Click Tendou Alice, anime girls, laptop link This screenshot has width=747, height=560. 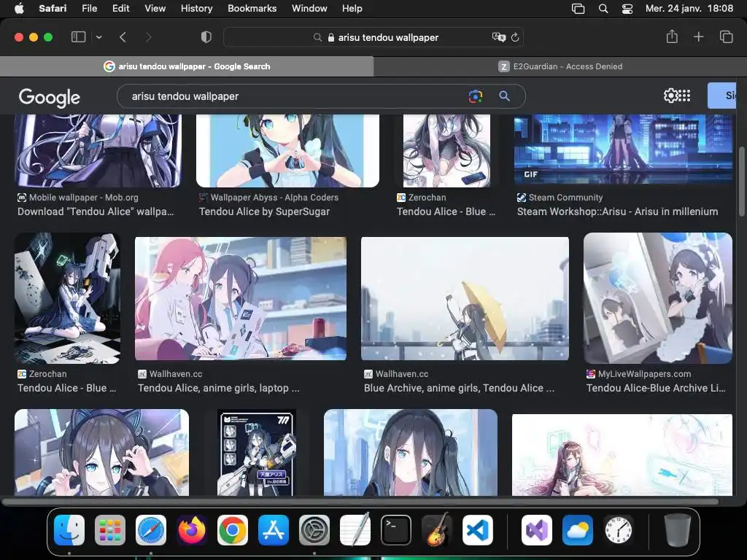[219, 388]
